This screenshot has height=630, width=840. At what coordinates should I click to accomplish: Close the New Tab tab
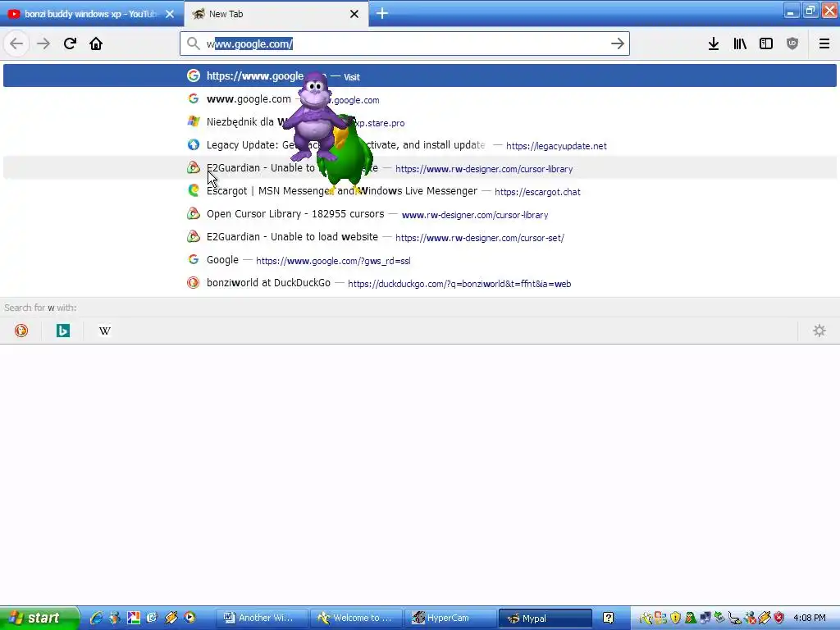pos(354,14)
